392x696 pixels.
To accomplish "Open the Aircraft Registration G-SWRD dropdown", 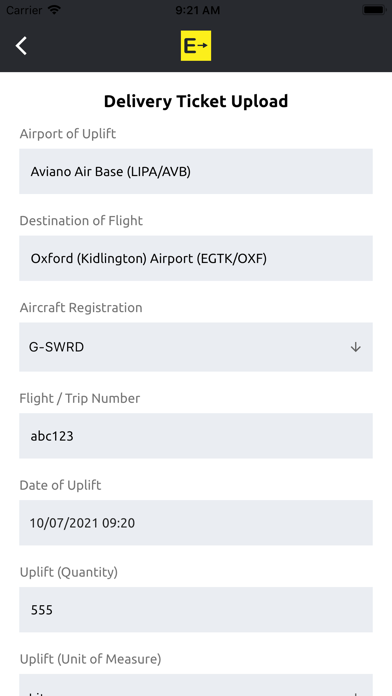I will [196, 347].
